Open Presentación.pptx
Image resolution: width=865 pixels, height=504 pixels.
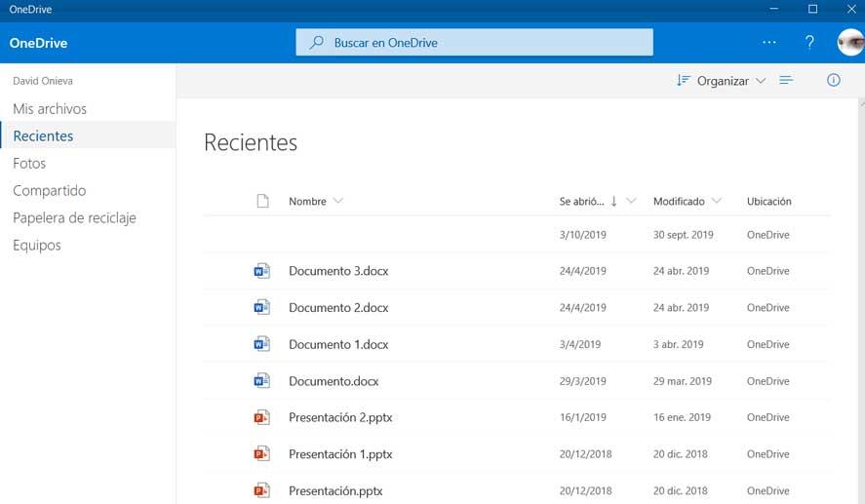(x=335, y=490)
